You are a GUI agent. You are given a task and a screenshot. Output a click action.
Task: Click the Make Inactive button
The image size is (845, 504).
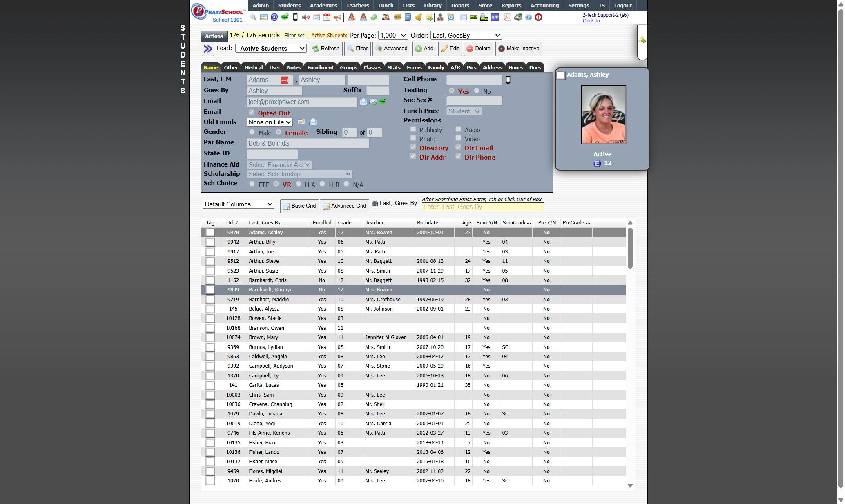point(519,49)
